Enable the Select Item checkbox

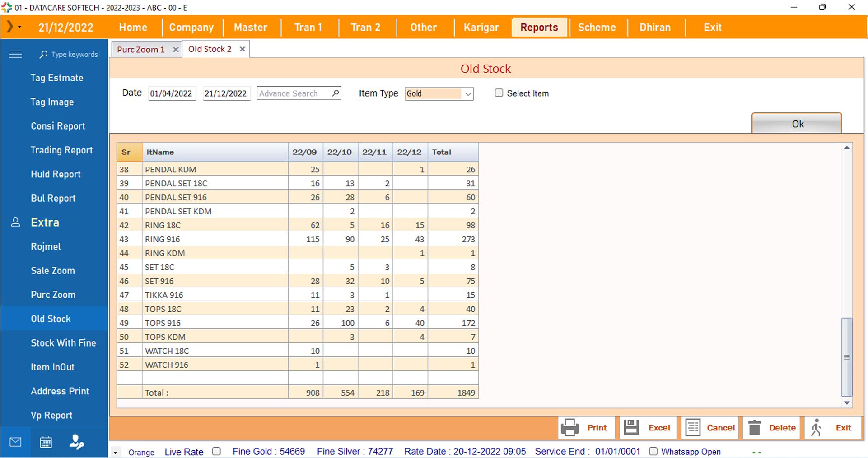pos(499,93)
